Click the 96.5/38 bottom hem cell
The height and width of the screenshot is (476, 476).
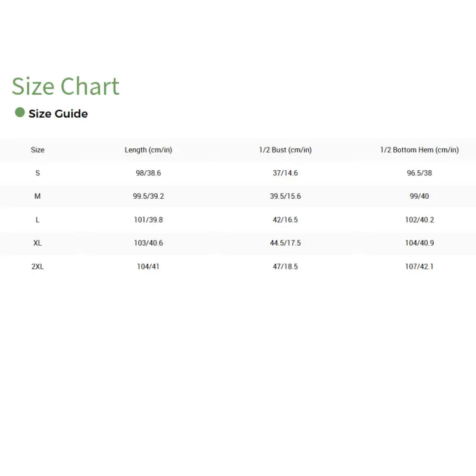419,173
